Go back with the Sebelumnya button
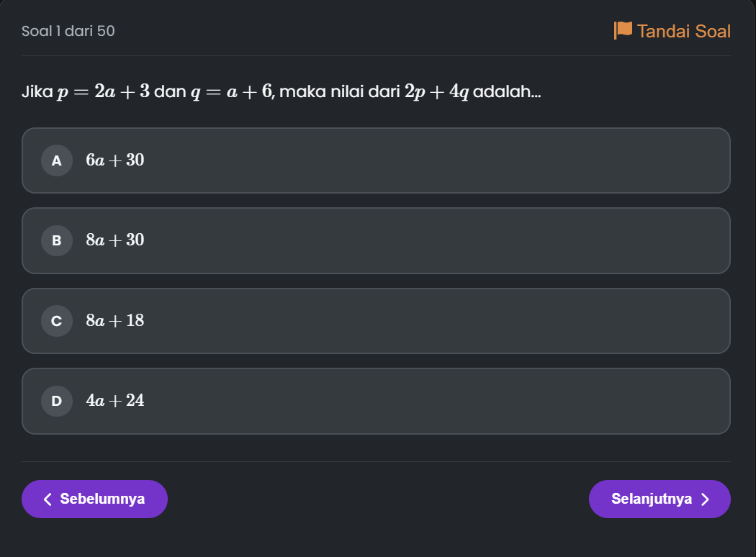 94,499
